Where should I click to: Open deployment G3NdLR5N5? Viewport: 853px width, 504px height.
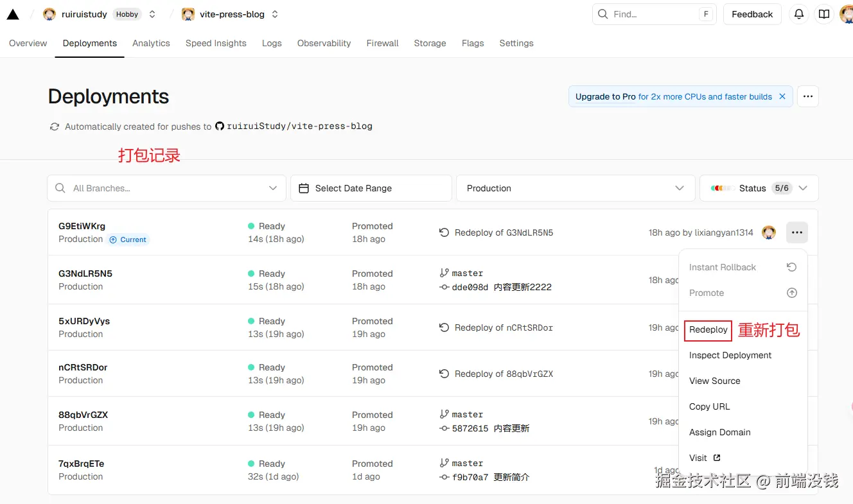point(85,274)
